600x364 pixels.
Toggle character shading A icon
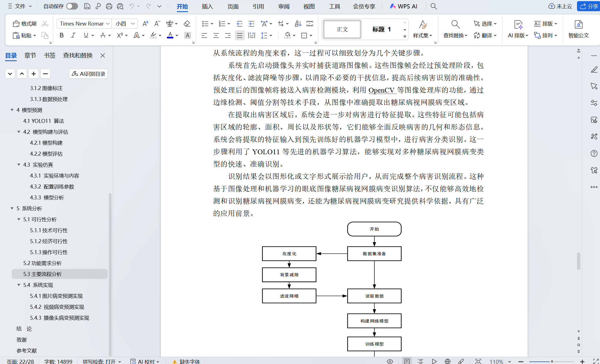click(x=187, y=35)
